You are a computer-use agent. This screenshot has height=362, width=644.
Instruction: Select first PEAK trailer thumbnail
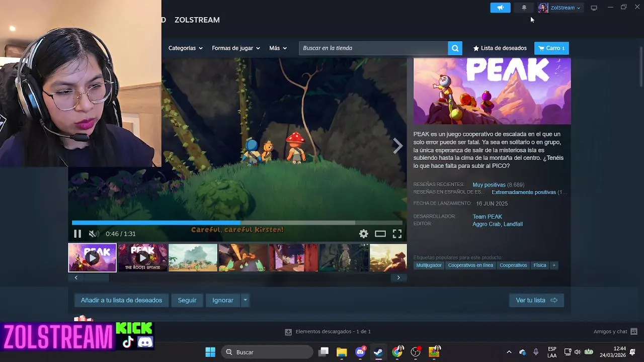pos(92,257)
